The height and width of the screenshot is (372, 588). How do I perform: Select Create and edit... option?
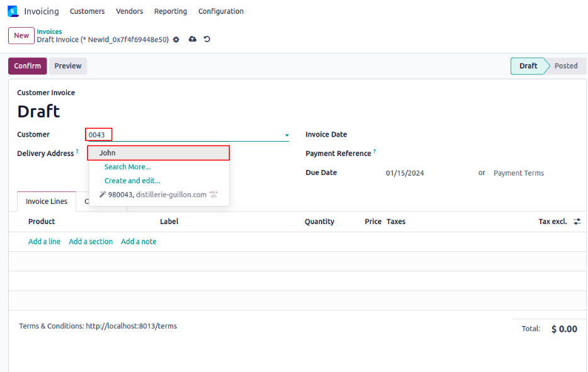[x=132, y=181]
